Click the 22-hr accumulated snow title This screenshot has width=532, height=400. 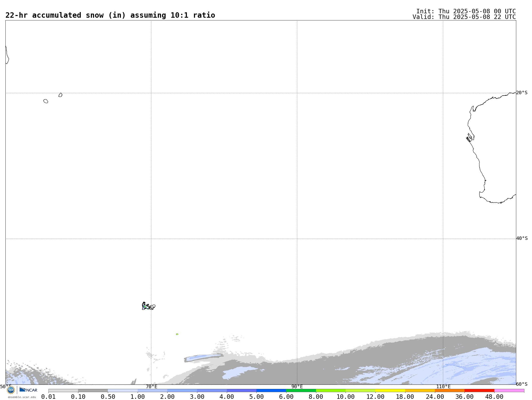(110, 15)
